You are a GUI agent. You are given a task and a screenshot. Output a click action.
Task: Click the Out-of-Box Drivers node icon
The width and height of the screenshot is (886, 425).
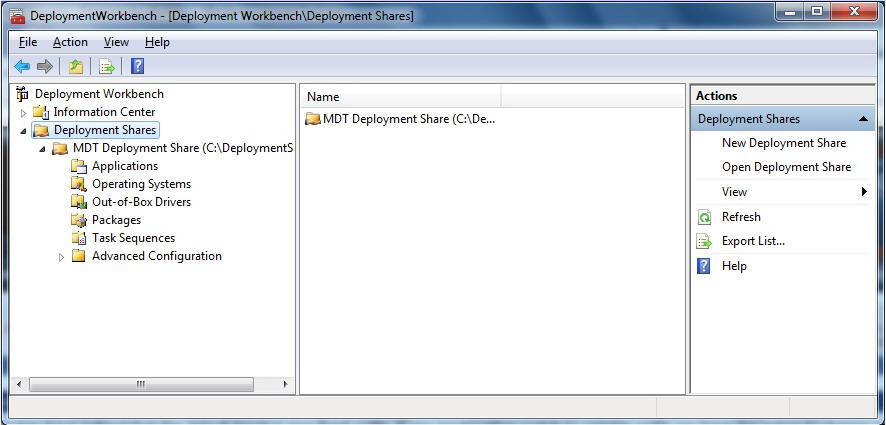[79, 202]
